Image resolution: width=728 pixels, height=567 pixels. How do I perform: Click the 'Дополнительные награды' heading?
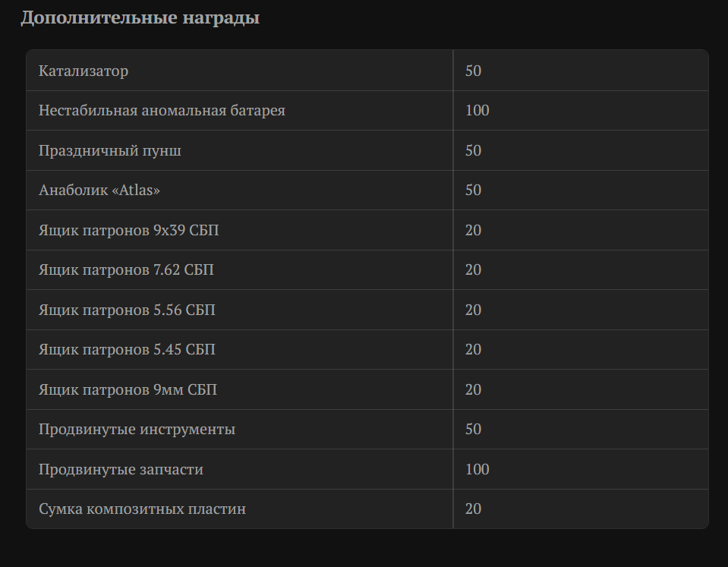[x=140, y=17]
